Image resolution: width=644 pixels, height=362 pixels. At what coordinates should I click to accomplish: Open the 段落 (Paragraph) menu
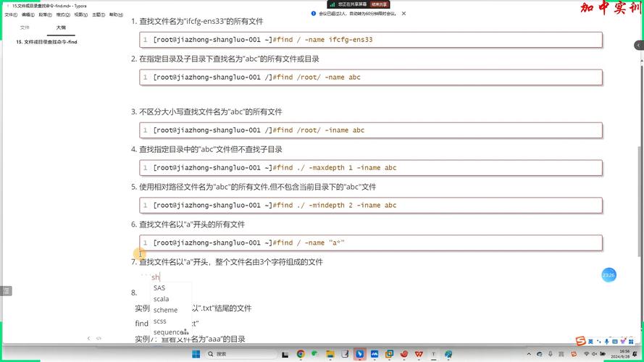(x=45, y=14)
